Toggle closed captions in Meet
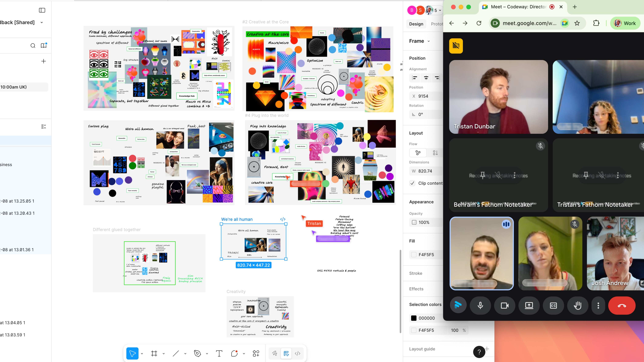Image resolution: width=644 pixels, height=362 pixels. coord(553,305)
